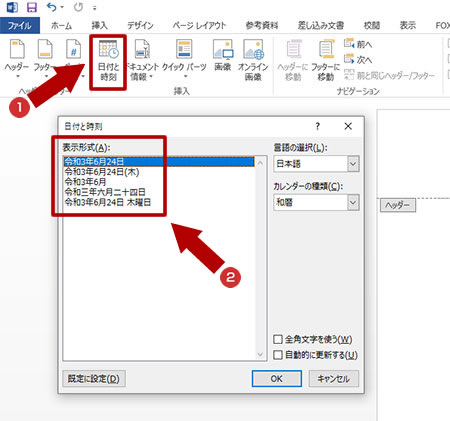
Task: Expand the calendar type (カレンダーの種類) dropdown
Action: point(353,202)
